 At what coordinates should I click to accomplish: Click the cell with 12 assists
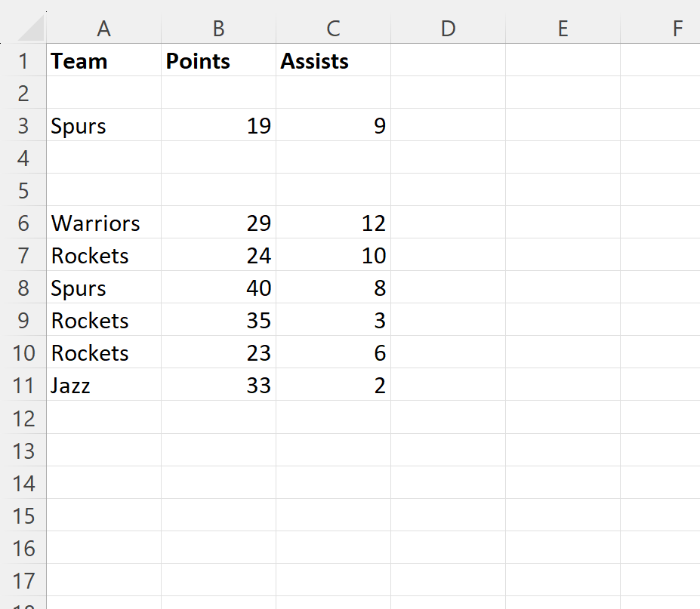pyautogui.click(x=333, y=222)
